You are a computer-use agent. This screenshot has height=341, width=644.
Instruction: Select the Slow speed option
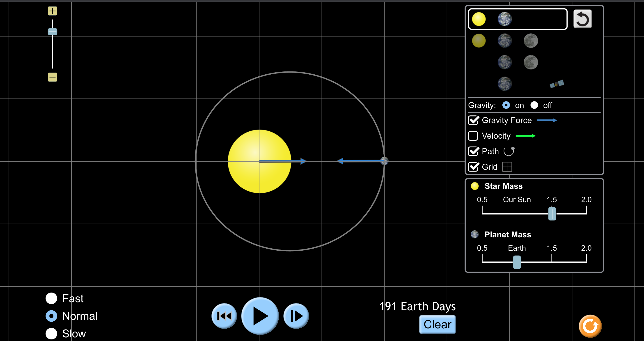pyautogui.click(x=51, y=334)
